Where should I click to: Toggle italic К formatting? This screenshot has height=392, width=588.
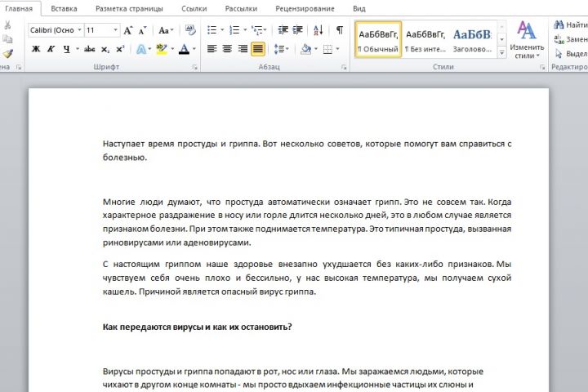(x=51, y=49)
